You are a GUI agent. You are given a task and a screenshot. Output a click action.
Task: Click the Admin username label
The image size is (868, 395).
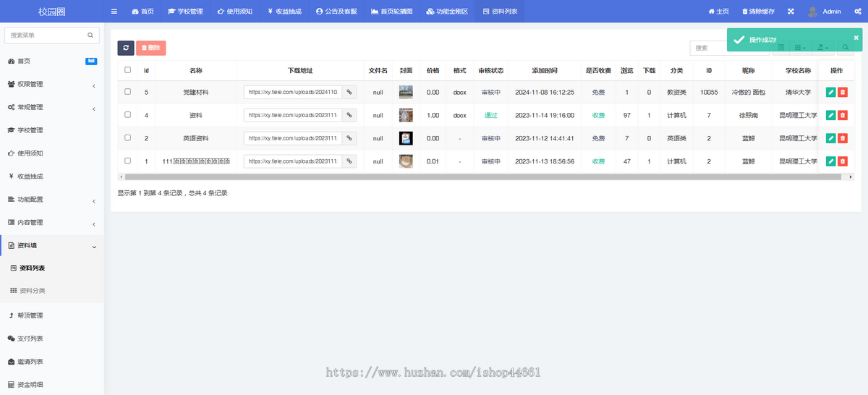(x=832, y=12)
